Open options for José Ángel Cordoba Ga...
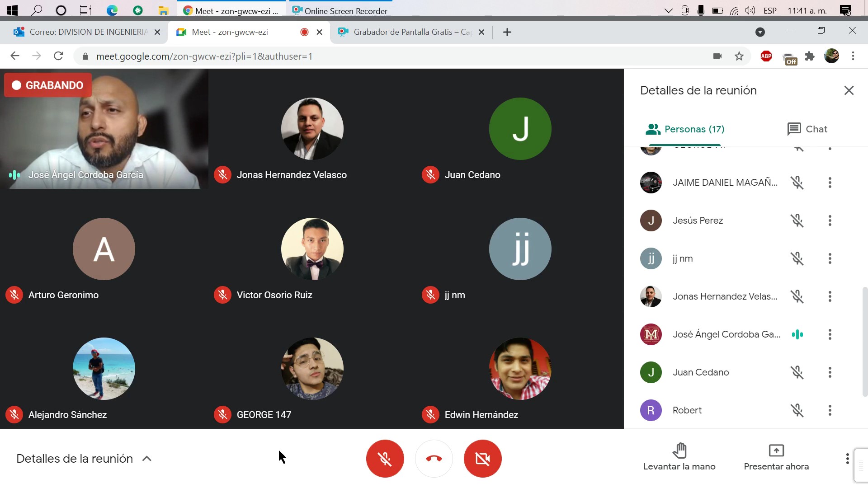The width and height of the screenshot is (868, 488). pyautogui.click(x=830, y=334)
